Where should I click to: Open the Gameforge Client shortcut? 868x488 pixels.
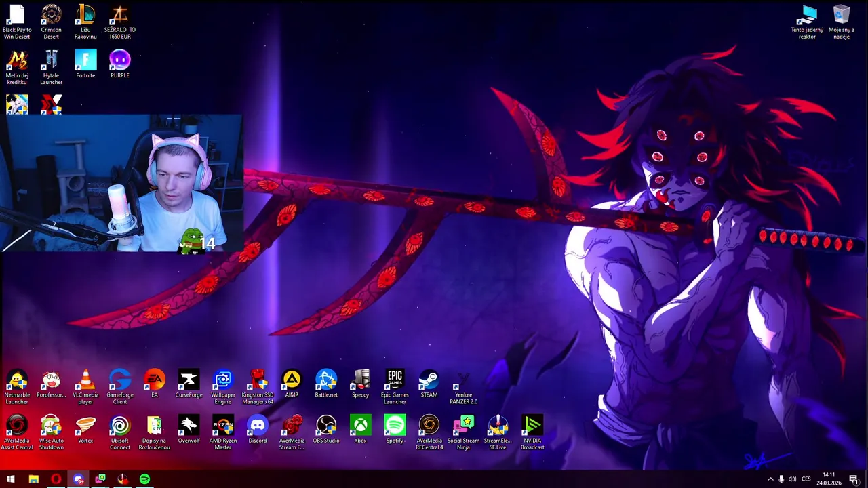click(120, 387)
